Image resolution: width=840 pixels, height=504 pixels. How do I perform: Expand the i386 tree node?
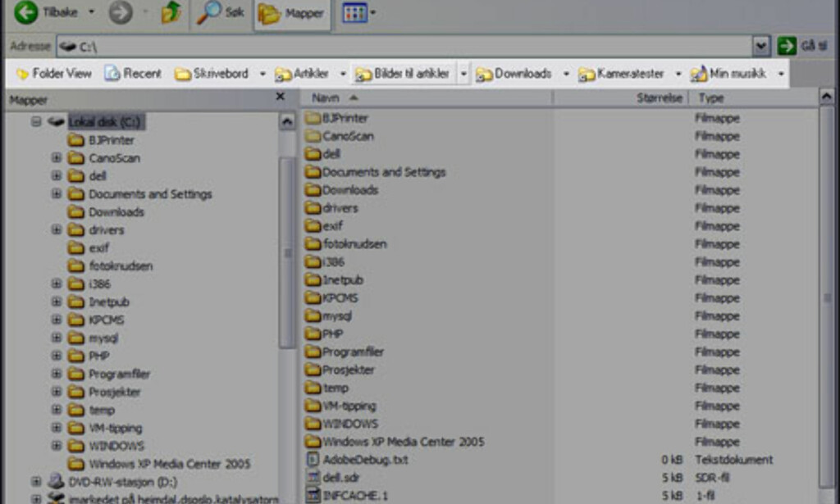(x=57, y=284)
